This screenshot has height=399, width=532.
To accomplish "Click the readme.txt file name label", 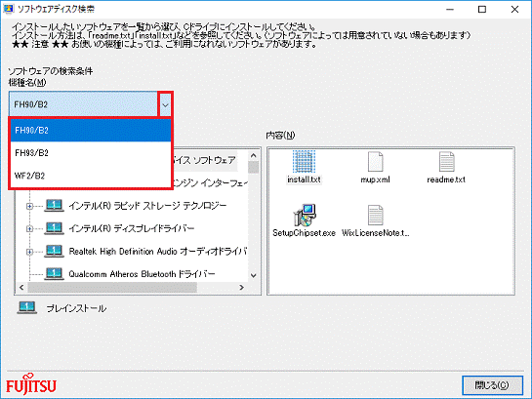I will [446, 180].
